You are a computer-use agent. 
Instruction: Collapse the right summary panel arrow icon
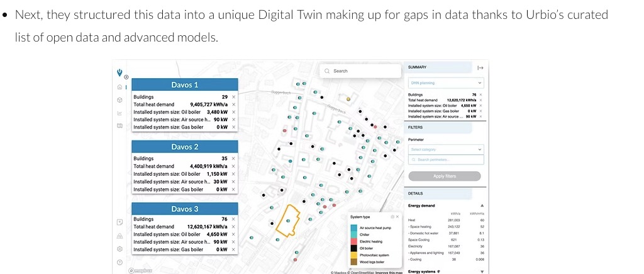480,67
